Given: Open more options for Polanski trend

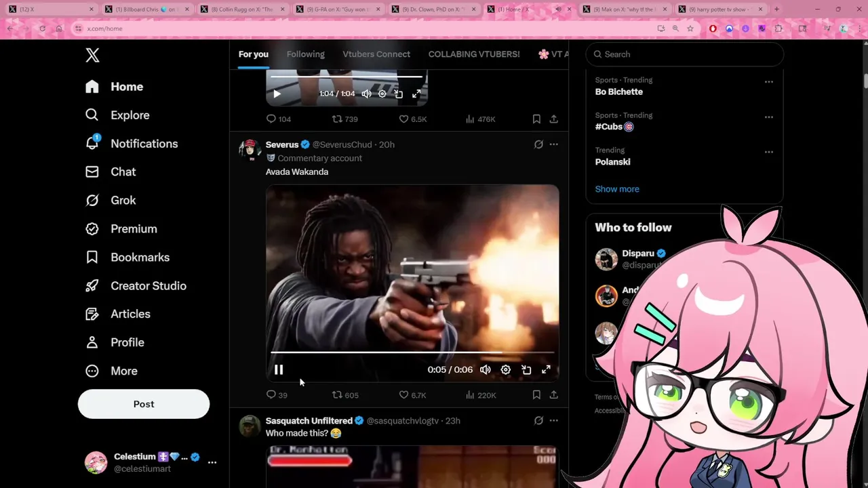Looking at the screenshot, I should 769,152.
